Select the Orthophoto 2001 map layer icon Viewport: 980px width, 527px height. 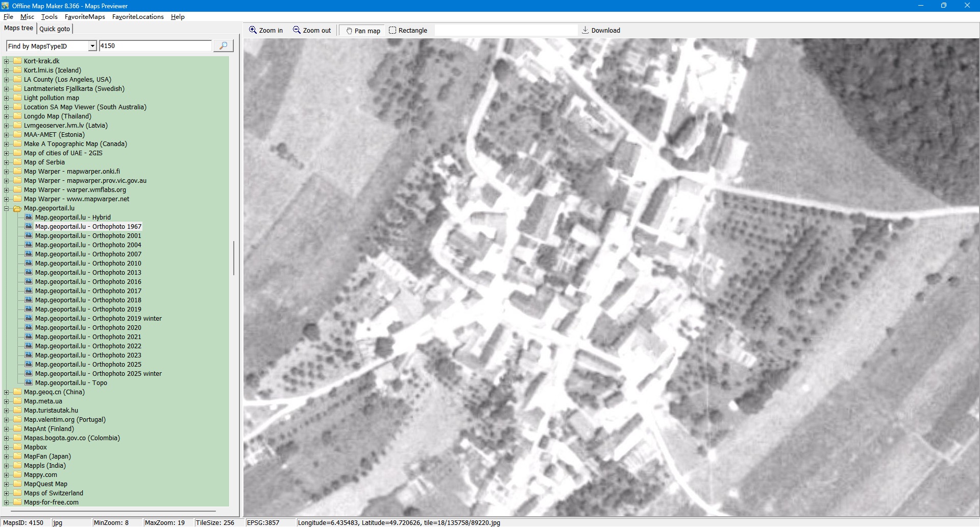tap(29, 235)
